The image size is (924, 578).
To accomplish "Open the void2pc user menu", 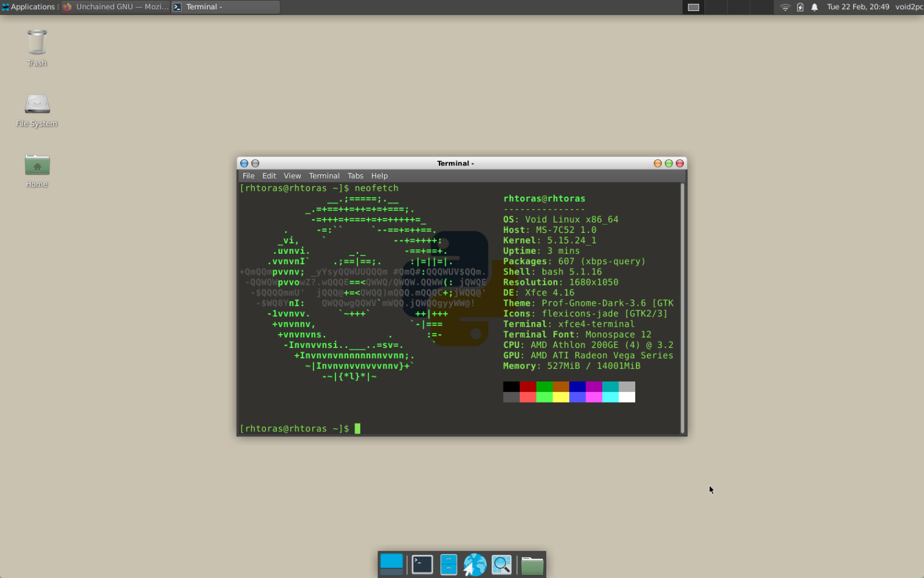I will pyautogui.click(x=909, y=7).
